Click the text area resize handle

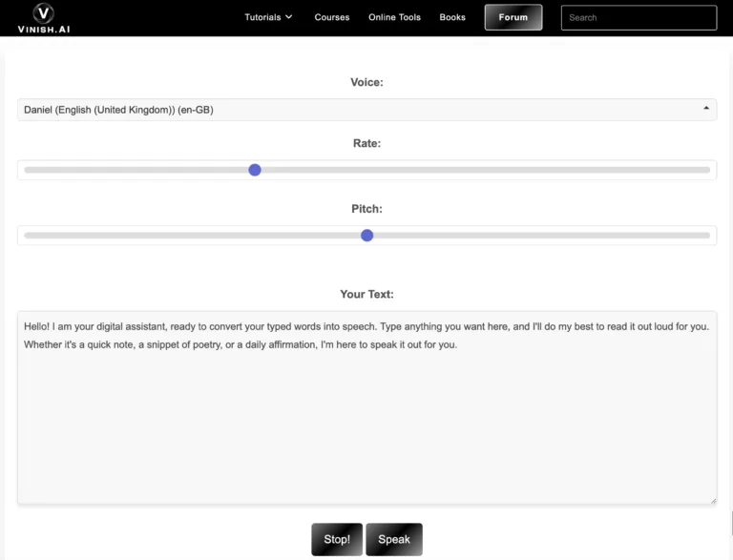click(713, 501)
